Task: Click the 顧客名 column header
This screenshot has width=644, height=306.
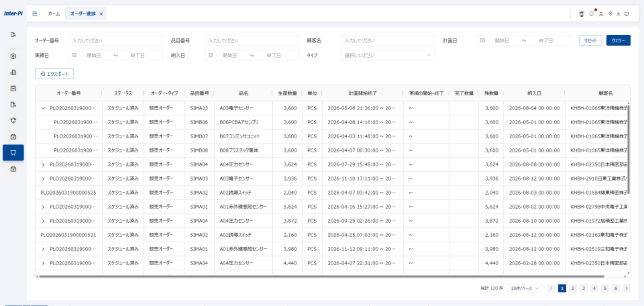Action: (605, 93)
